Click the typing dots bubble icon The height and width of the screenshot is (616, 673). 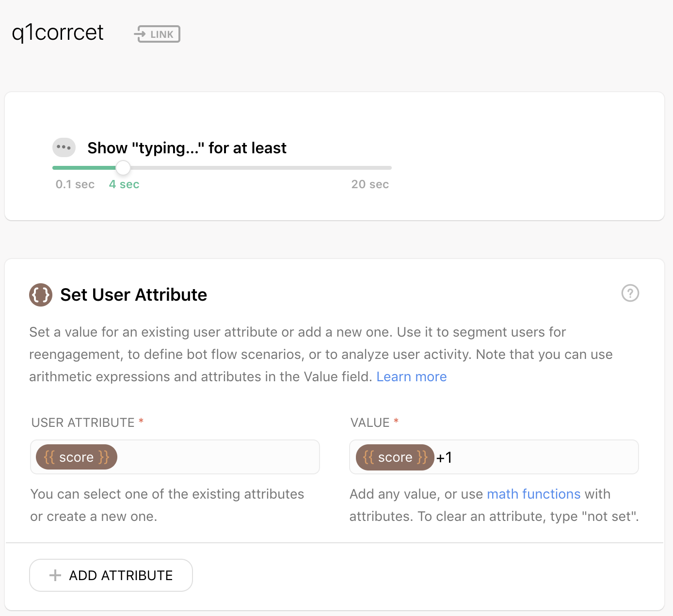[x=64, y=147]
